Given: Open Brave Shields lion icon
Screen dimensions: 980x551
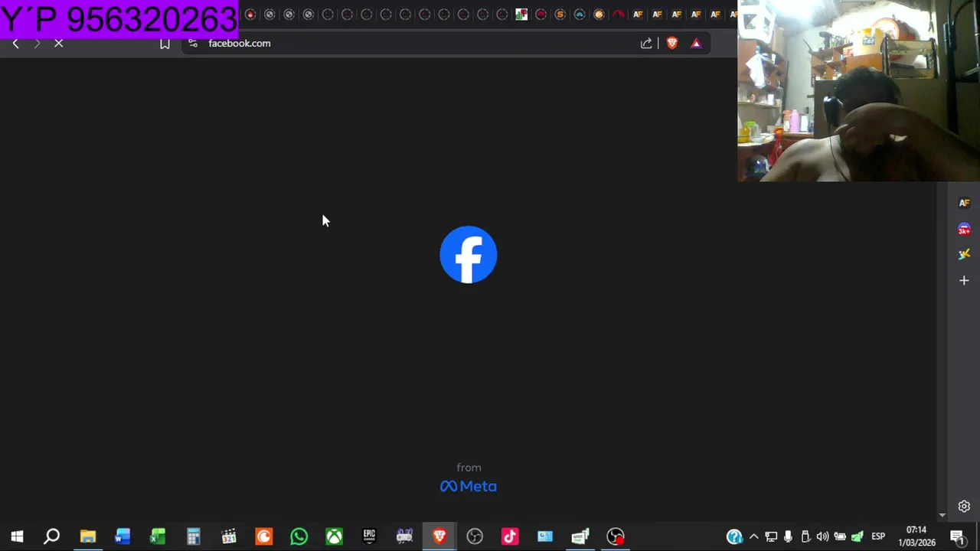Looking at the screenshot, I should (672, 44).
